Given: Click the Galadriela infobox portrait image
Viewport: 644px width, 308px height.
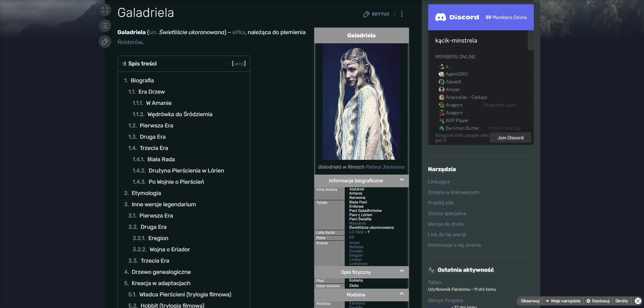Looking at the screenshot, I should 361,101.
